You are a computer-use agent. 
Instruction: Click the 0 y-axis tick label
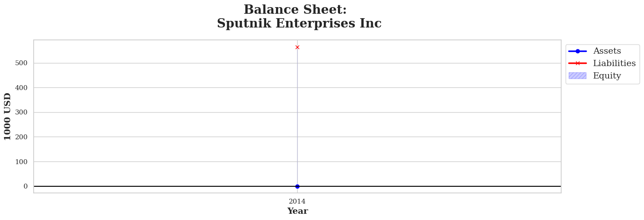coord(26,186)
